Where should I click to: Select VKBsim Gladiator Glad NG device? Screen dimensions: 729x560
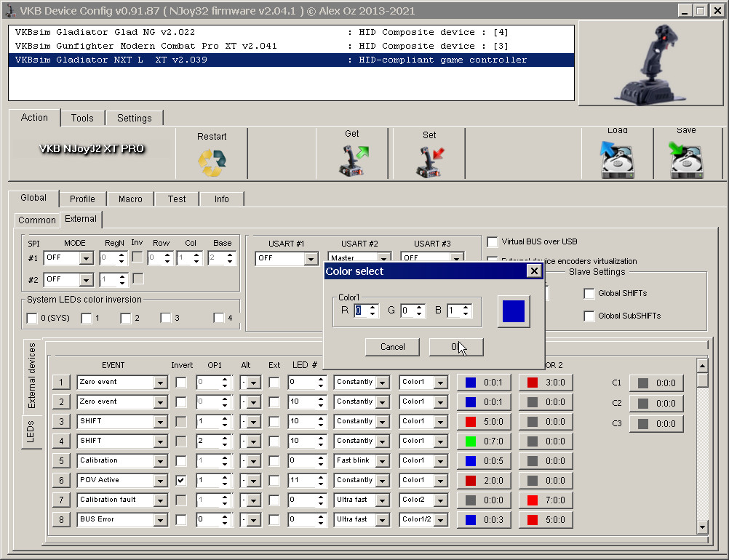291,32
